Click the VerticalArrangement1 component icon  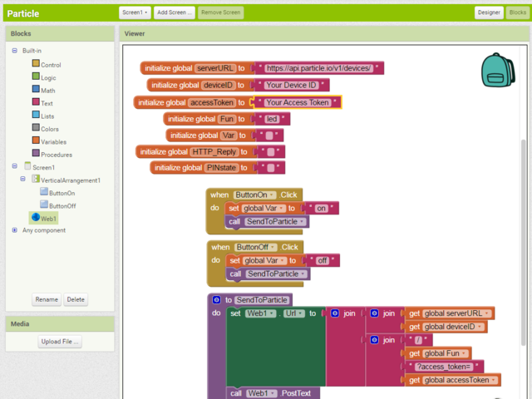36,180
